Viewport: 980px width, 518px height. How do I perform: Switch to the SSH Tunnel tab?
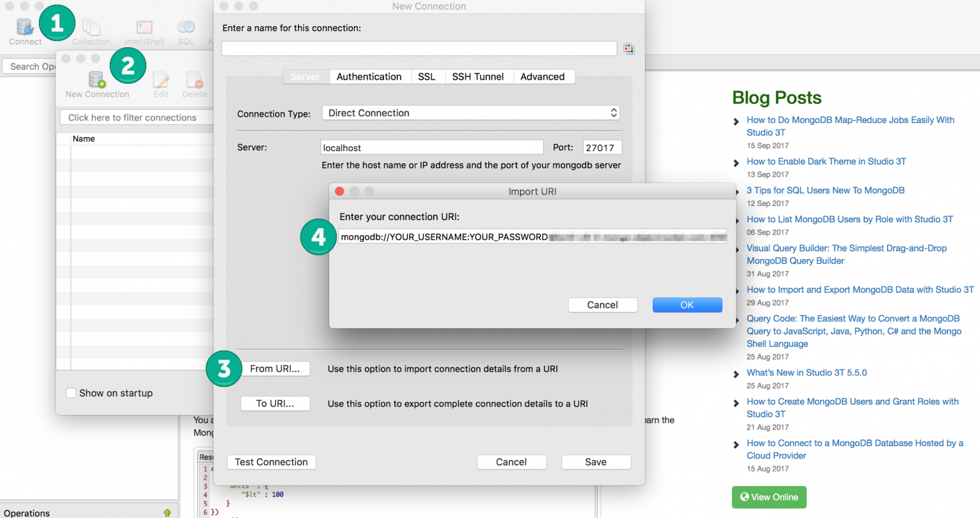pos(478,77)
